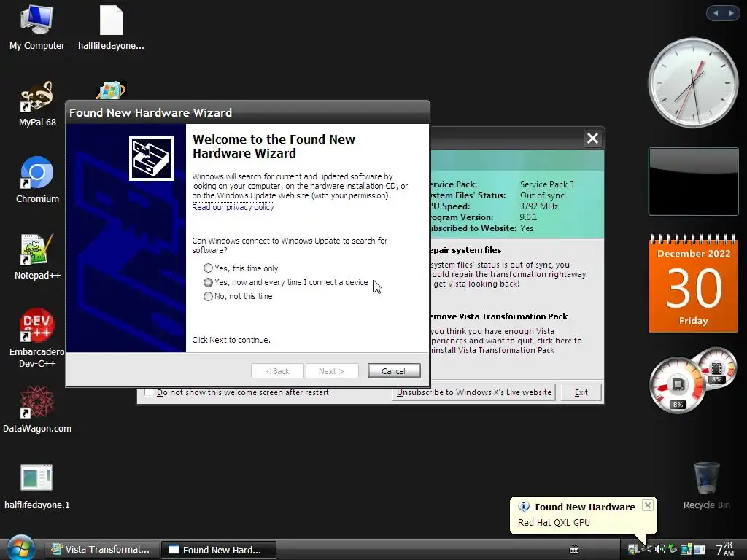Click the volume speaker tray icon
747x560 pixels.
coord(659,549)
